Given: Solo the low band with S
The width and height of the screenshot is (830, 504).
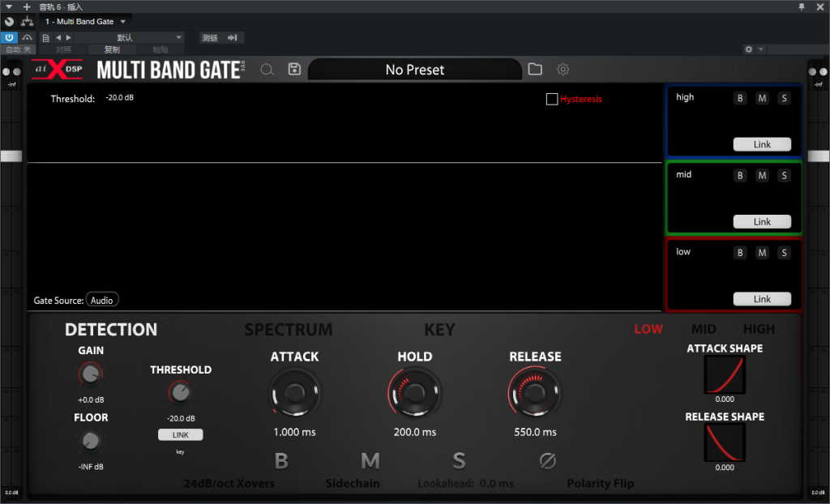Looking at the screenshot, I should pyautogui.click(x=784, y=253).
